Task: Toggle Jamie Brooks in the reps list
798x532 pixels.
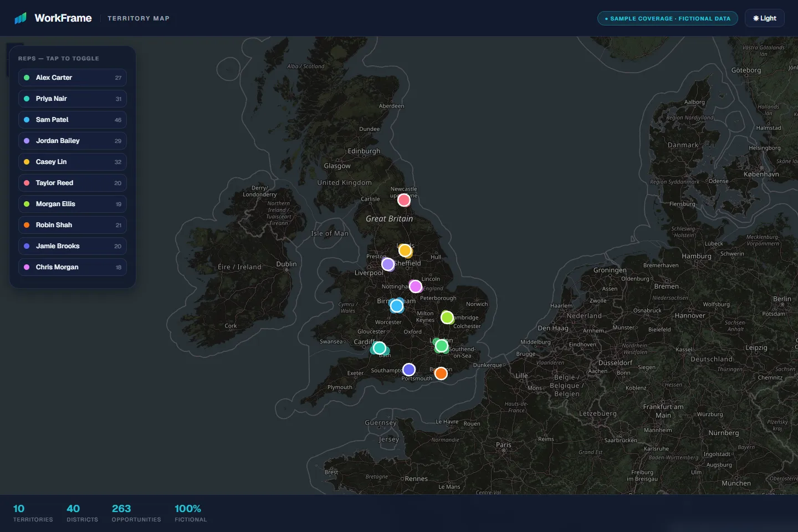Action: (73, 246)
